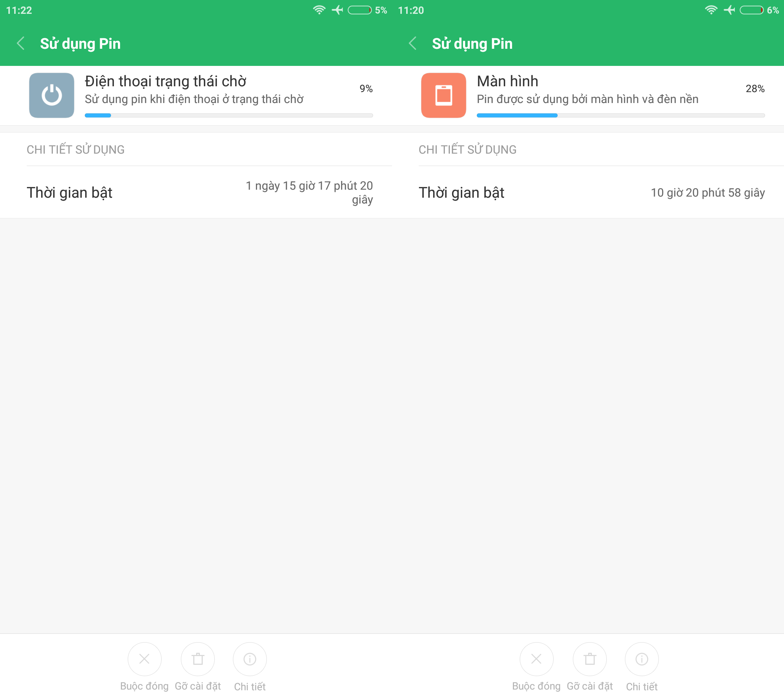Tap battery indicator showing 5%
784x699 pixels.
(360, 10)
